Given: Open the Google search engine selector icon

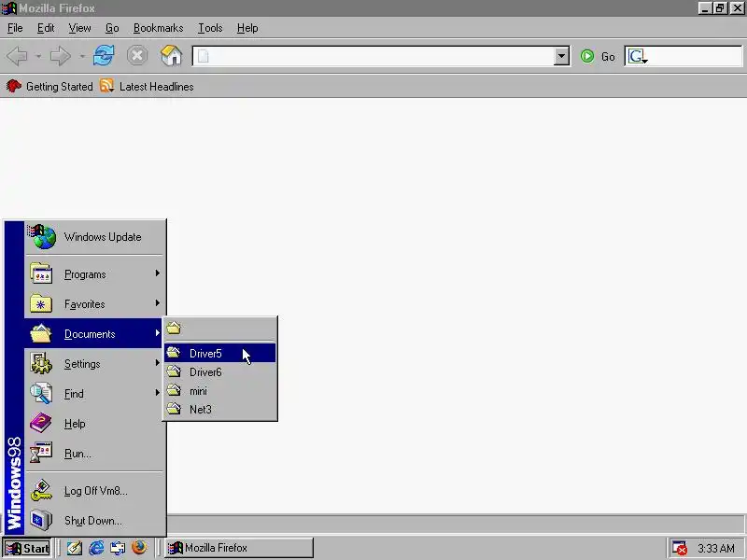Looking at the screenshot, I should [637, 57].
